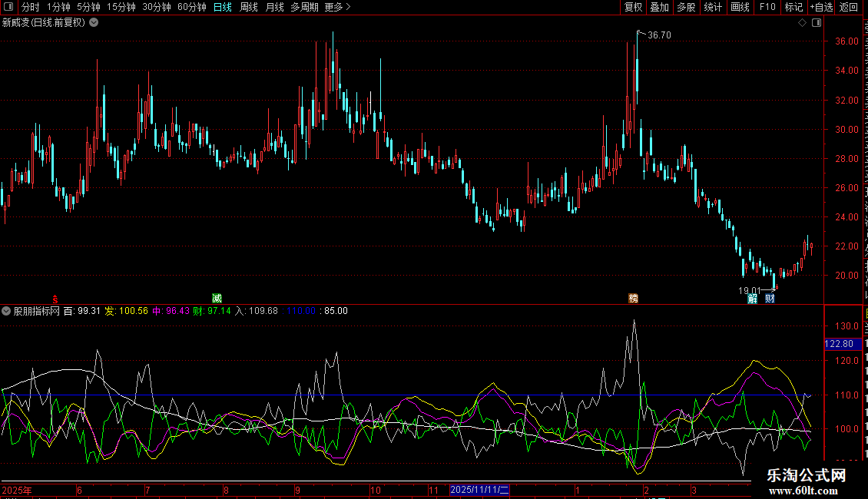Open F10 company info
The width and height of the screenshot is (868, 499).
(767, 7)
